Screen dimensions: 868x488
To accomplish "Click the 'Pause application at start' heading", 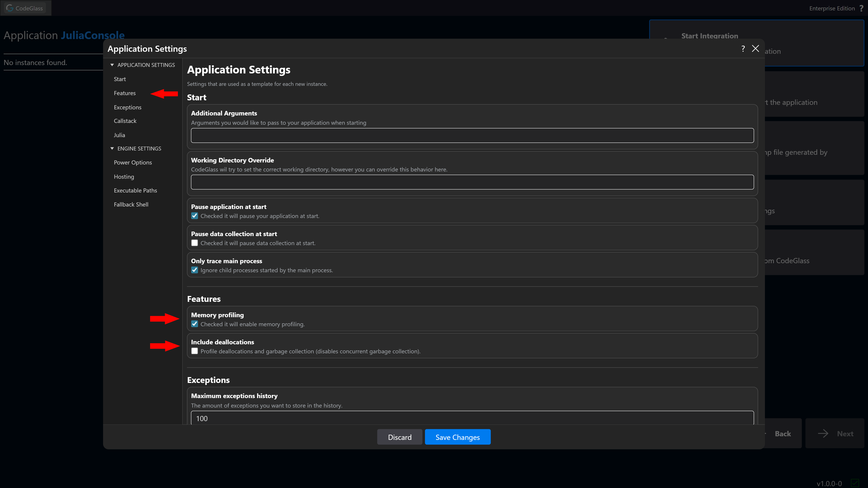I will pos(229,207).
